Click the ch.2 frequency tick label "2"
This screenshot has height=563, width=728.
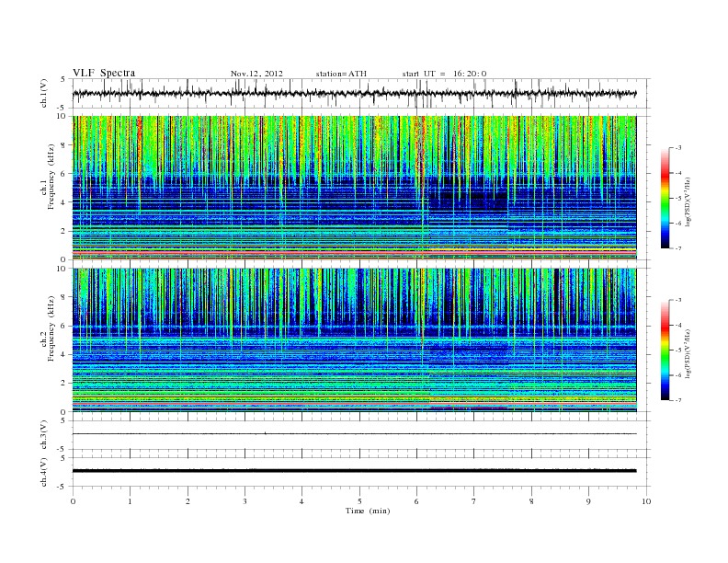click(63, 384)
